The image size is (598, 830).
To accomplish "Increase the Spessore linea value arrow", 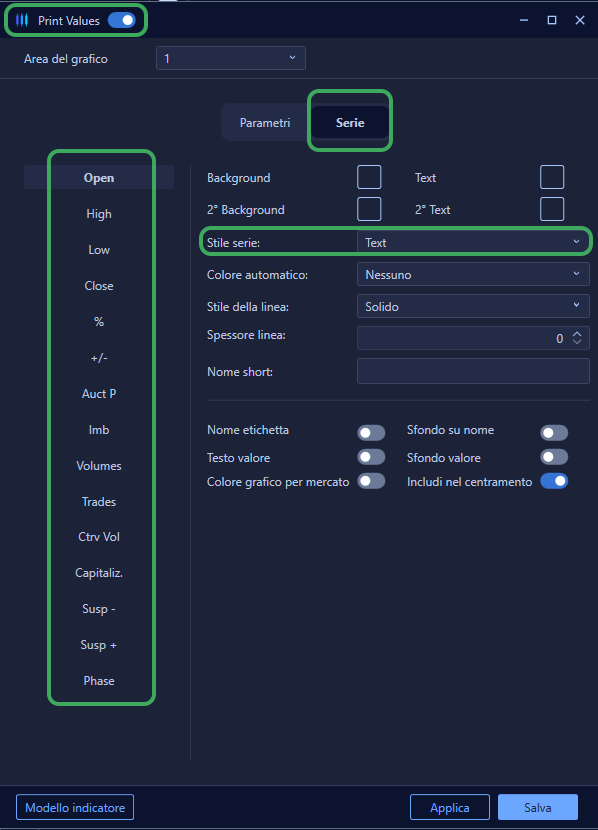I will pyautogui.click(x=577, y=334).
